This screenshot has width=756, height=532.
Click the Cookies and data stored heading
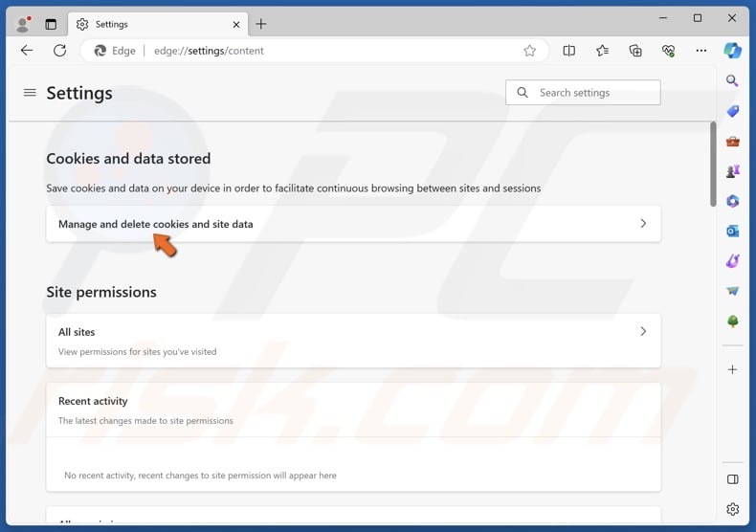(x=128, y=159)
